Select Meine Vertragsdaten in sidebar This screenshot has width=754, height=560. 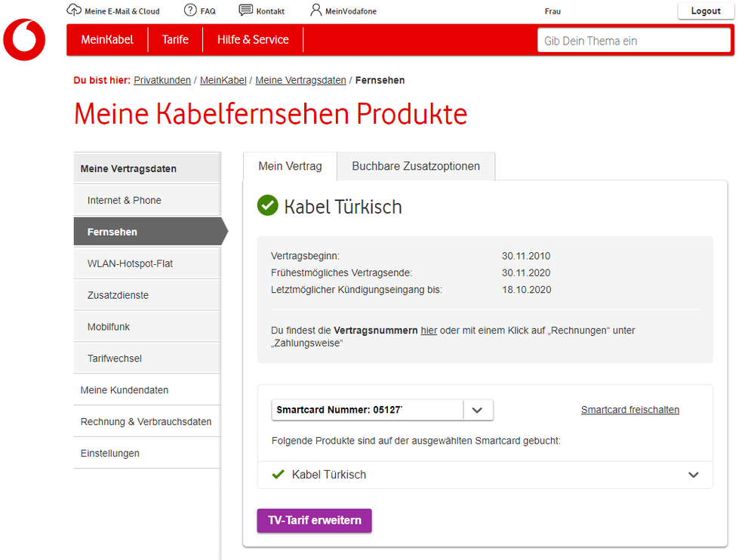[147, 169]
